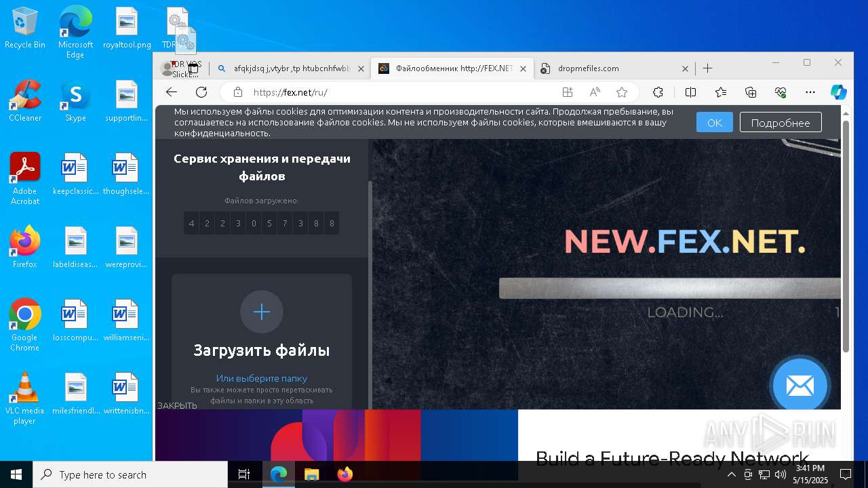Open Recycle Bin desktop icon
The width and height of the screenshot is (868, 488).
[x=25, y=28]
